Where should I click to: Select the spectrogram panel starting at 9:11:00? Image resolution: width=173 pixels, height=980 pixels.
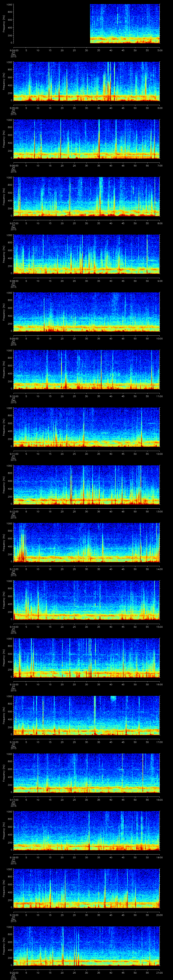click(x=87, y=427)
